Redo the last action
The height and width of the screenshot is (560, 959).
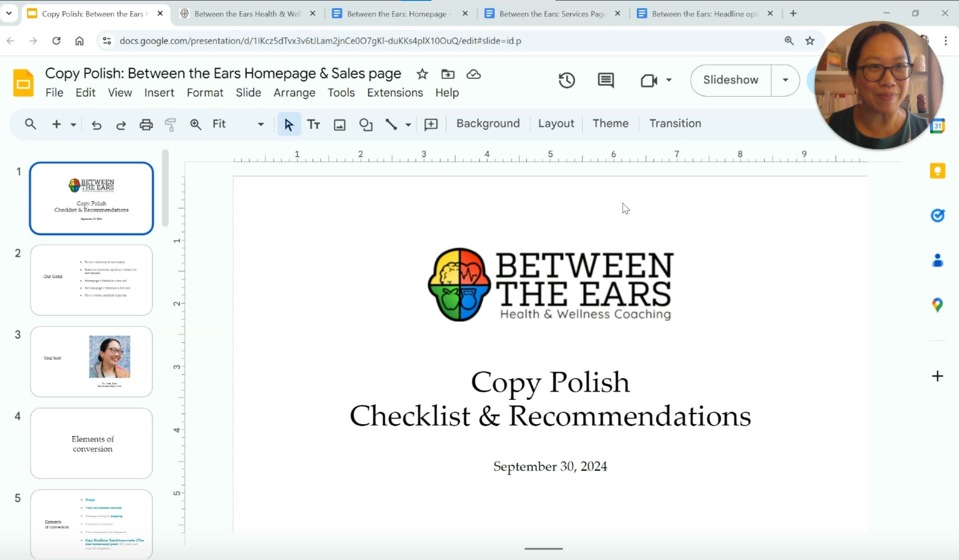[121, 125]
